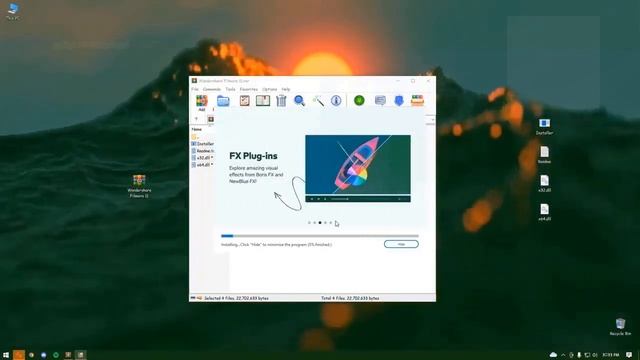This screenshot has width=640, height=360.
Task: Click the blue folder Extract To icon
Action: [223, 100]
